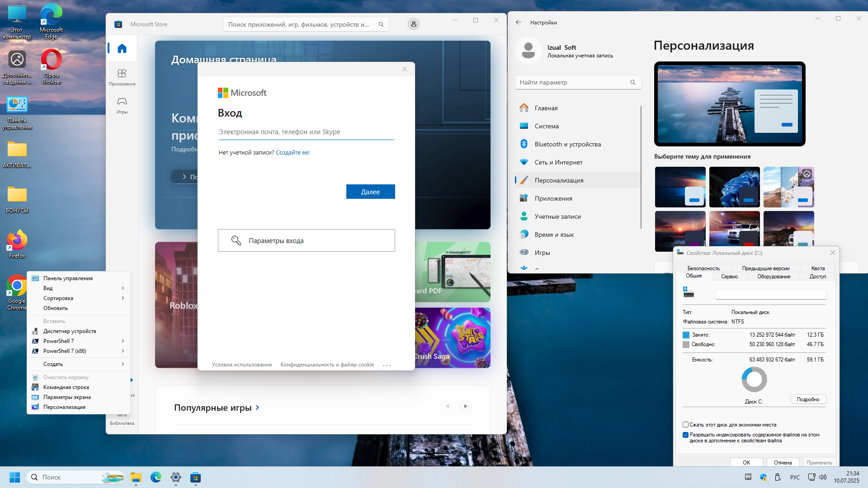Viewport: 868px width, 488px height.
Task: Expand PowerShell 7 submenu
Action: point(80,341)
